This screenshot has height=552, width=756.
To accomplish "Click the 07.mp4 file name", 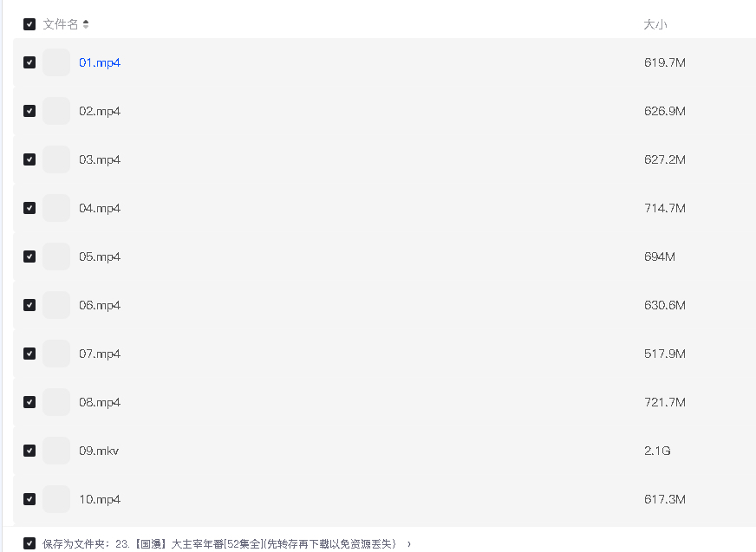I will pos(100,354).
